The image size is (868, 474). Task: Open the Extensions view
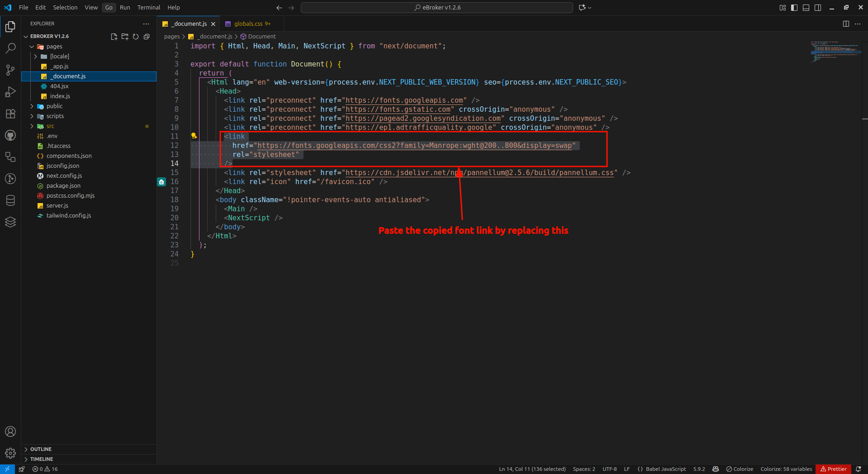[10, 114]
